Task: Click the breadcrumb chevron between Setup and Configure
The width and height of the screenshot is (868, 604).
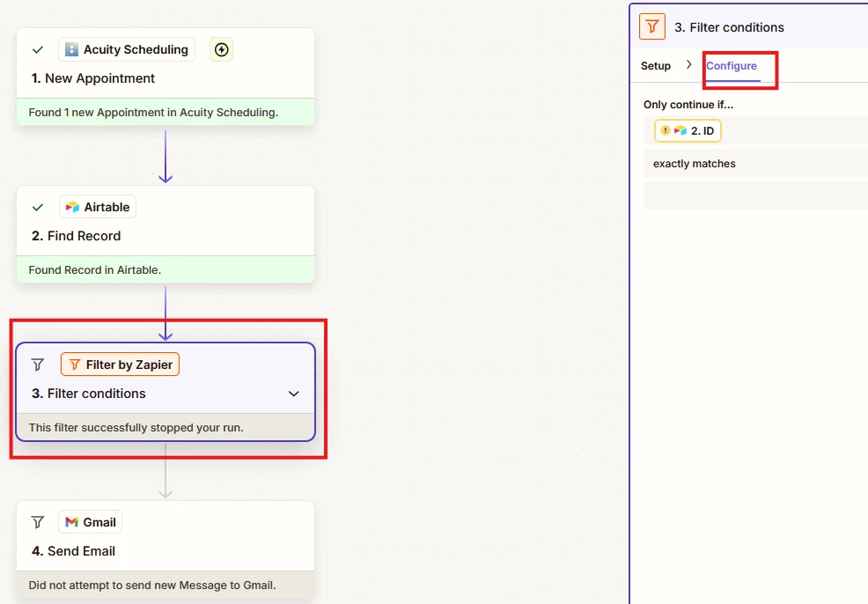Action: (x=688, y=65)
